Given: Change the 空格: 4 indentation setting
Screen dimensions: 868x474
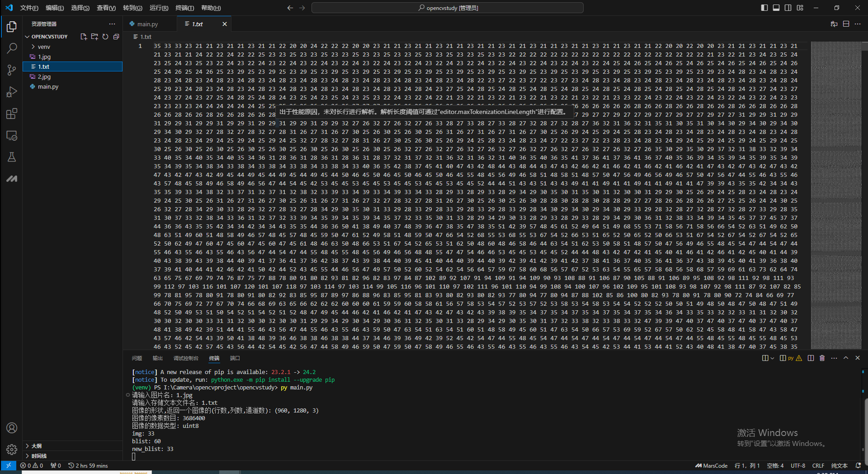Looking at the screenshot, I should pos(775,465).
